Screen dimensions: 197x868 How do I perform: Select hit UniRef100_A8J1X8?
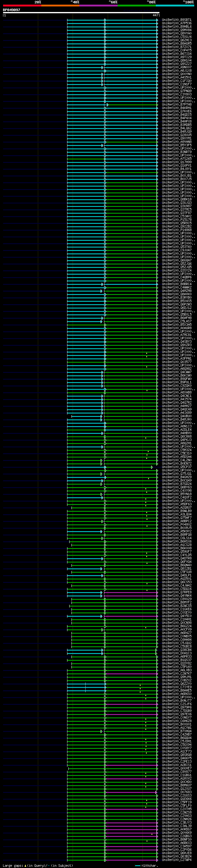click(177, 71)
